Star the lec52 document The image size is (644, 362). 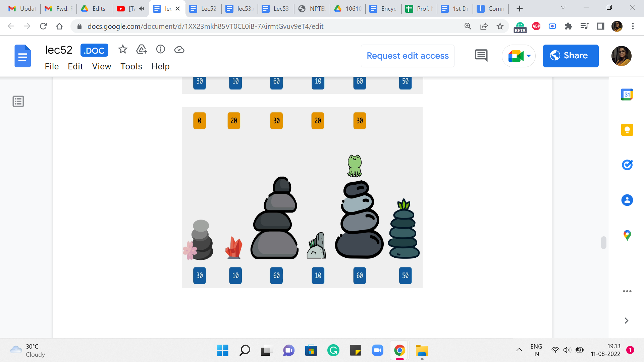123,50
